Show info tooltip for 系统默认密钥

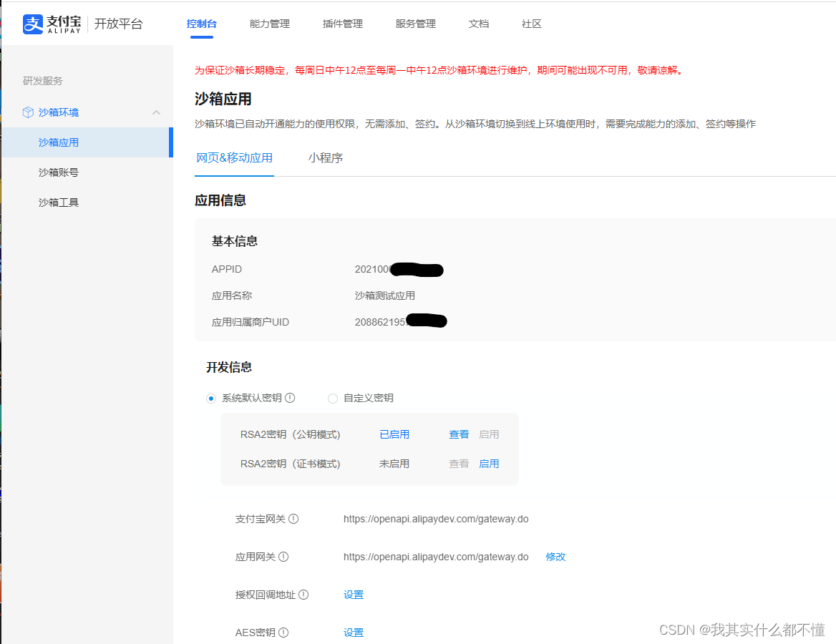[x=290, y=398]
